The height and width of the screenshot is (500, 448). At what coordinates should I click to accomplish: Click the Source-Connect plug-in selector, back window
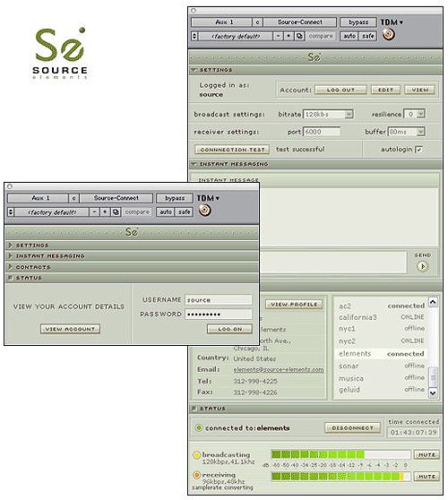pyautogui.click(x=300, y=22)
